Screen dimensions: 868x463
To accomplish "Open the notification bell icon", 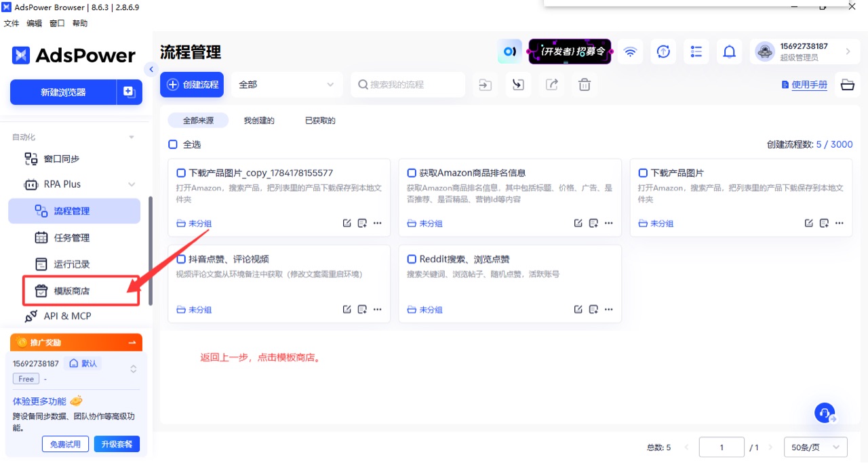I will click(730, 52).
